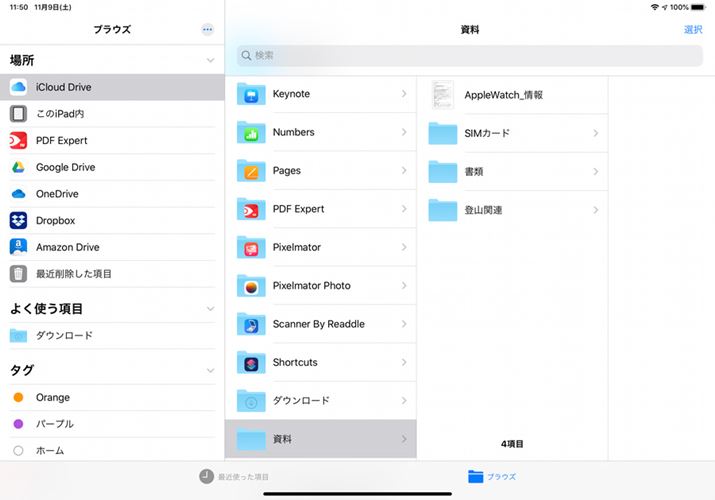
Task: Open the Shortcuts row label
Action: coord(295,362)
